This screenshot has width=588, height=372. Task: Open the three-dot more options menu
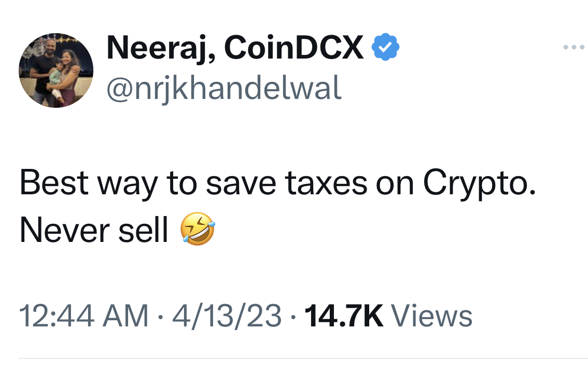pyautogui.click(x=573, y=48)
